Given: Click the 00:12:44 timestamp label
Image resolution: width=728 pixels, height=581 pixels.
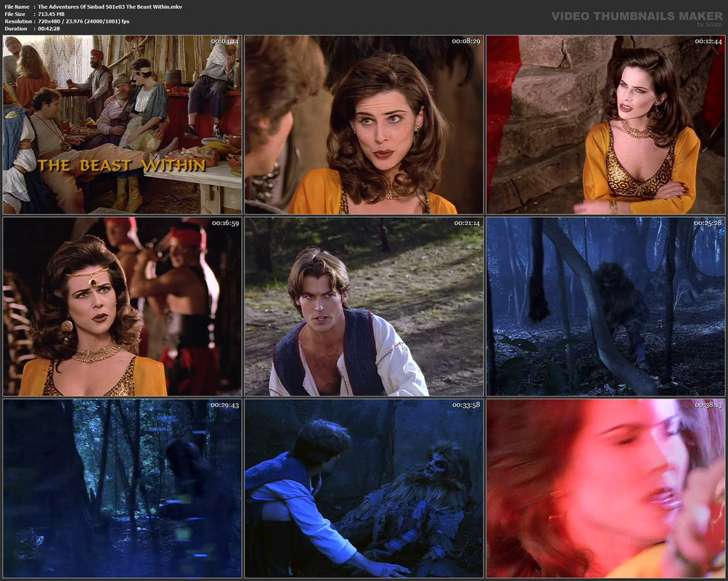Looking at the screenshot, I should [708, 41].
